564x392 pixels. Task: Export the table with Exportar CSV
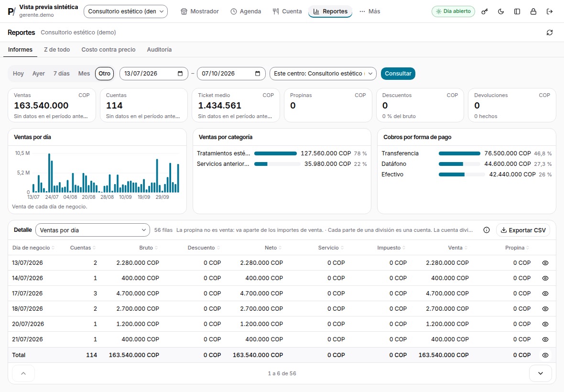pos(523,230)
